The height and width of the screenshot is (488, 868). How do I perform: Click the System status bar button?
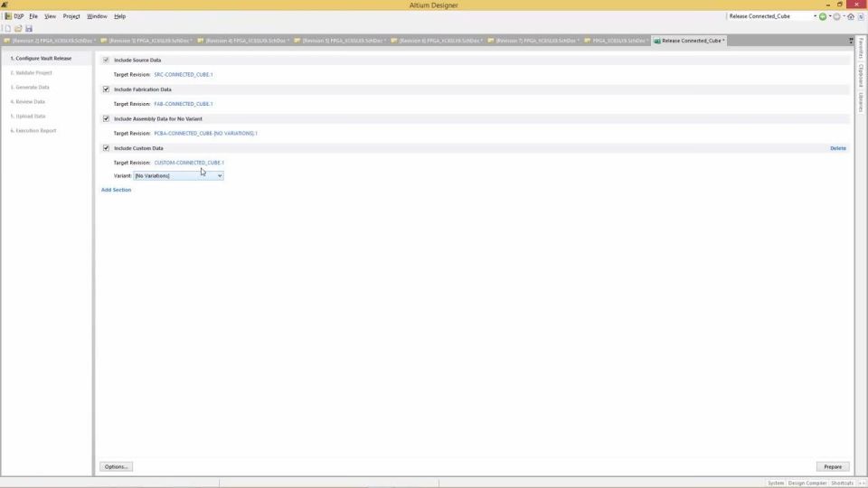[776, 483]
